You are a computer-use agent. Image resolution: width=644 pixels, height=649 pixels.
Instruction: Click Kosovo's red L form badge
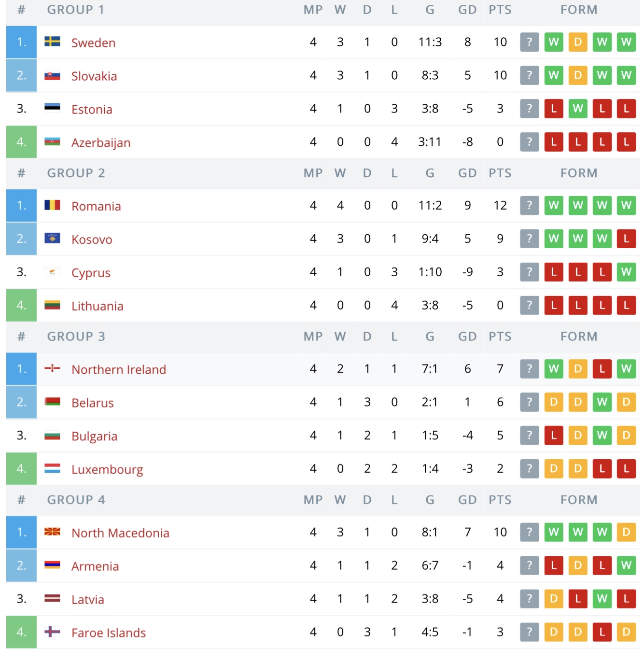click(626, 239)
